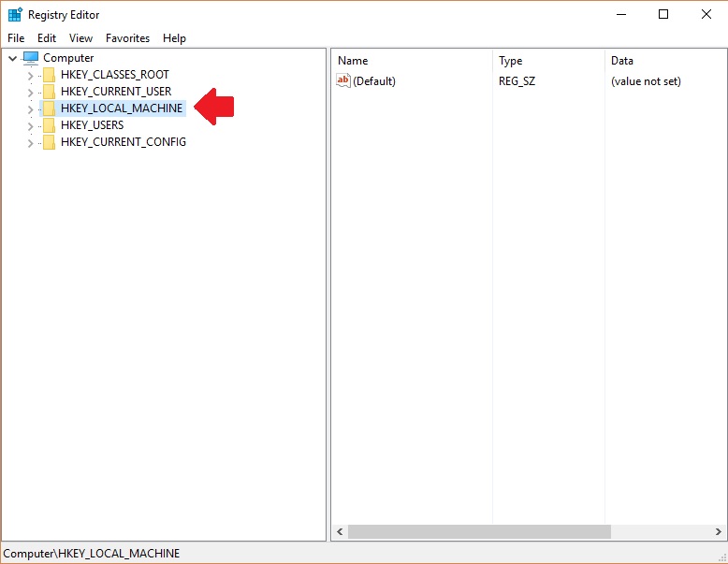Viewport: 728px width, 564px height.
Task: Expand the HKEY_LOCAL_MACHINE key
Action: tap(30, 109)
